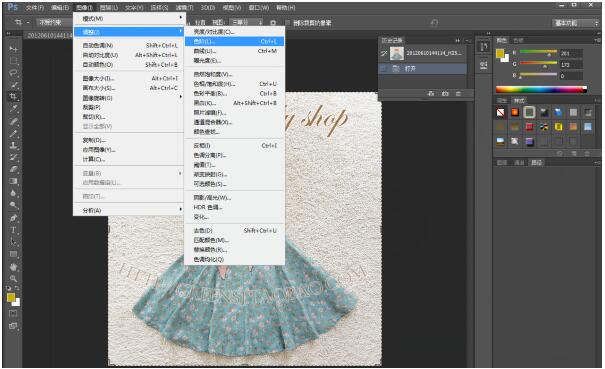This screenshot has width=605, height=369.
Task: Click the crop options gear icon
Action: point(273,23)
